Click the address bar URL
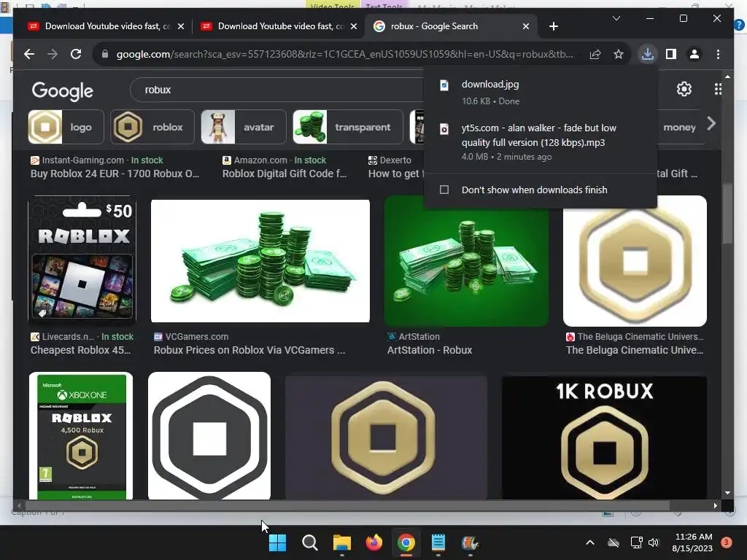 [345, 54]
